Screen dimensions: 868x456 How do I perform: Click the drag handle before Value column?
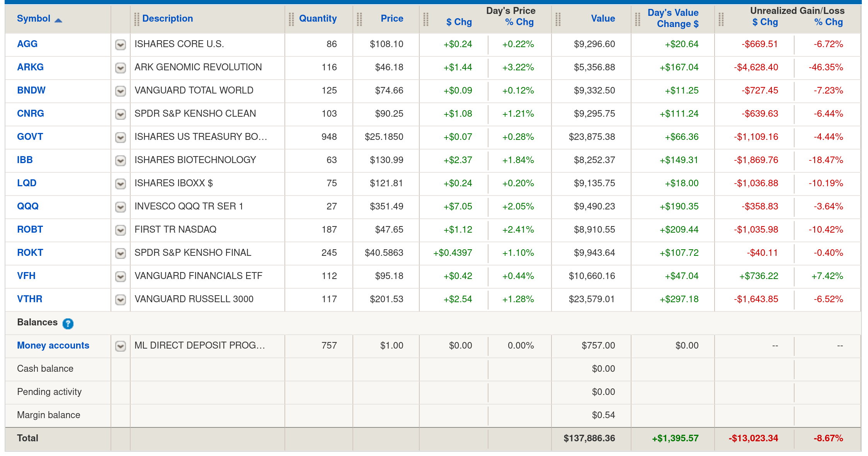point(558,19)
